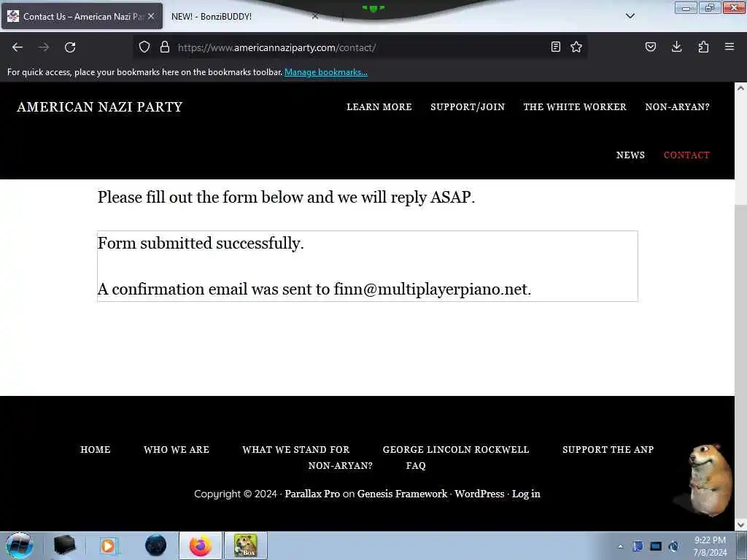747x560 pixels.
Task: Show hidden system tray icons arrow
Action: click(620, 546)
